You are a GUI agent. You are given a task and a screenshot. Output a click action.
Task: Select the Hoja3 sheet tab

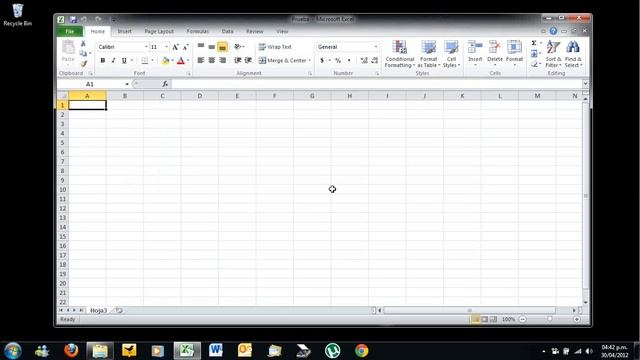pos(98,311)
